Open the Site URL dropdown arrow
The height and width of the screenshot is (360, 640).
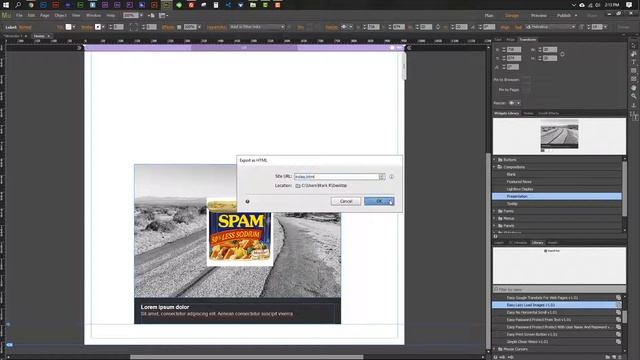(382, 177)
